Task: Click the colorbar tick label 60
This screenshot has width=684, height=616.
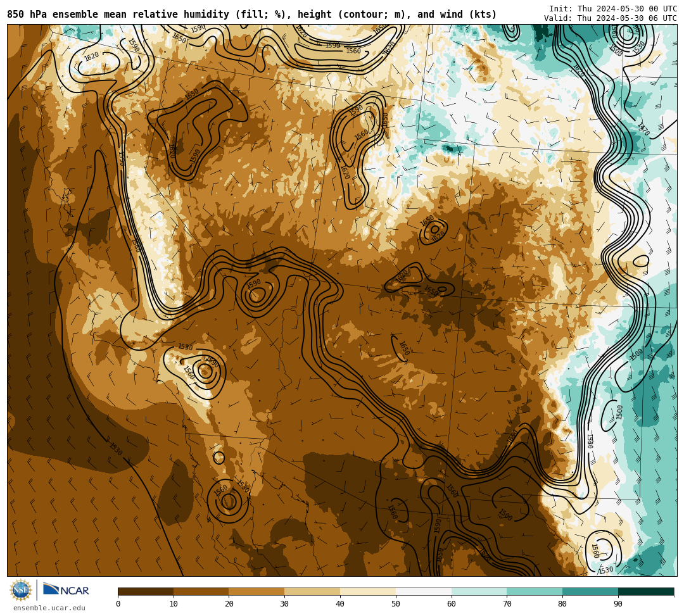Action: pos(452,604)
